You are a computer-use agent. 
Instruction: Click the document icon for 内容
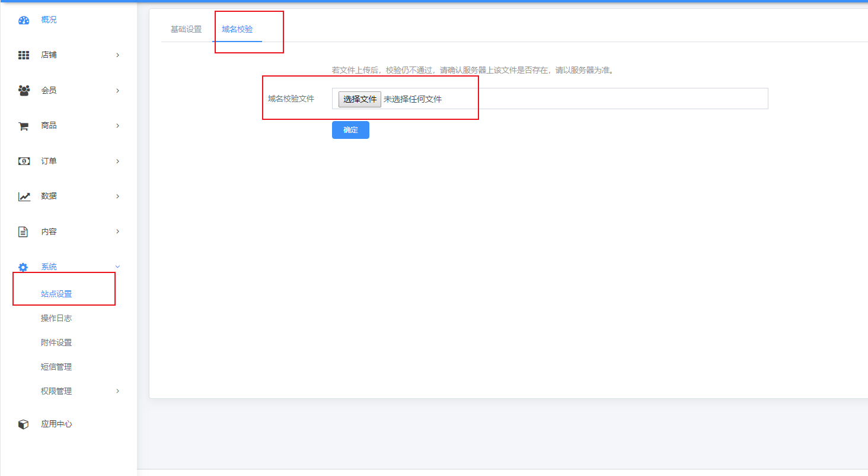[24, 232]
